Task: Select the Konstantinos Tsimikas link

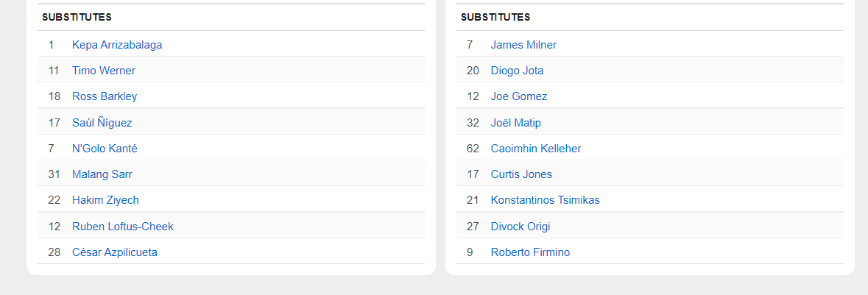Action: click(546, 200)
